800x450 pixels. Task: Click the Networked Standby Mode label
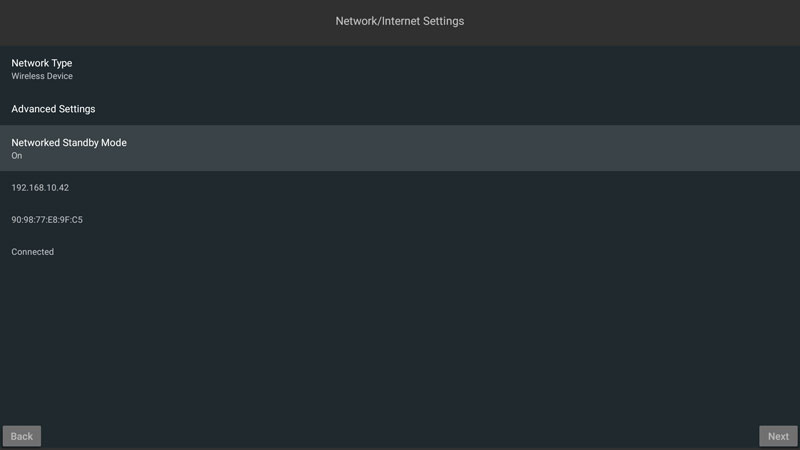(69, 143)
